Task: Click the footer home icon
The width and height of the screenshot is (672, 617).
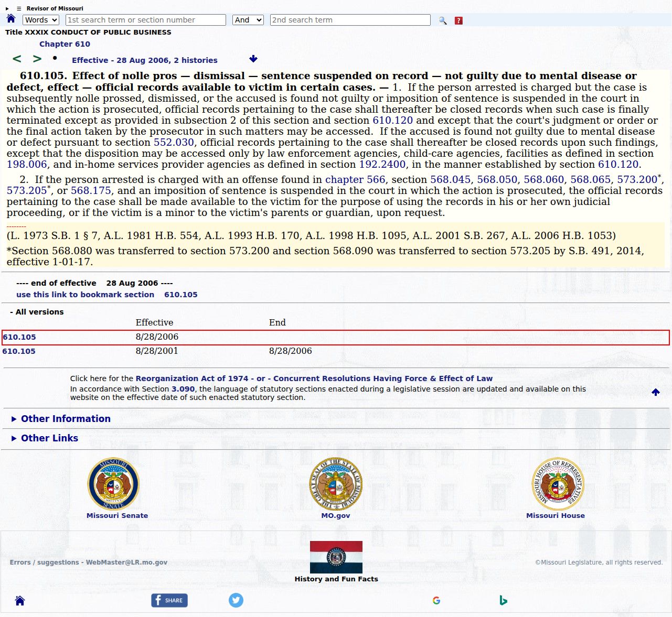Action: coord(20,601)
